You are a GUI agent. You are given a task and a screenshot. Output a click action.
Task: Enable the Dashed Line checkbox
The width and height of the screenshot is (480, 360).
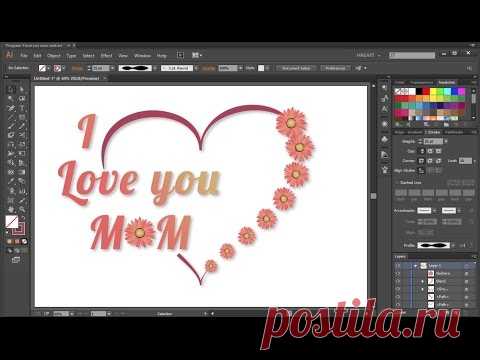(x=397, y=183)
